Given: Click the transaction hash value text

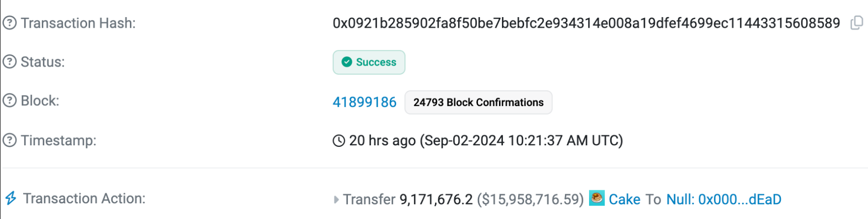Looking at the screenshot, I should point(587,23).
